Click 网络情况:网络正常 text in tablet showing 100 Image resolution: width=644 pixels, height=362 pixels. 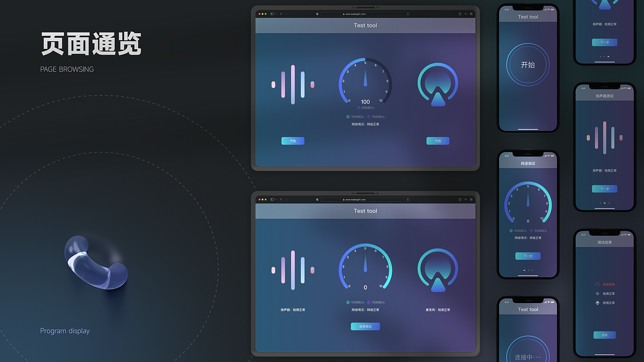coord(365,124)
